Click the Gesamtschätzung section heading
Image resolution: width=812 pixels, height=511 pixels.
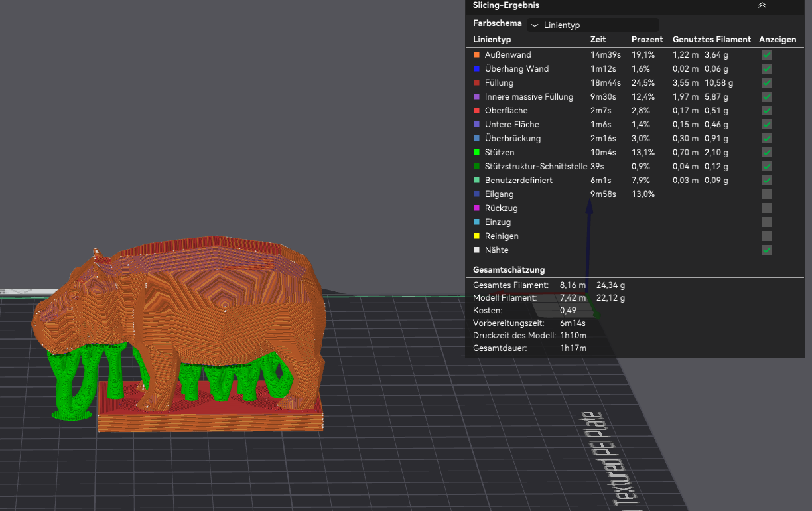tap(509, 270)
